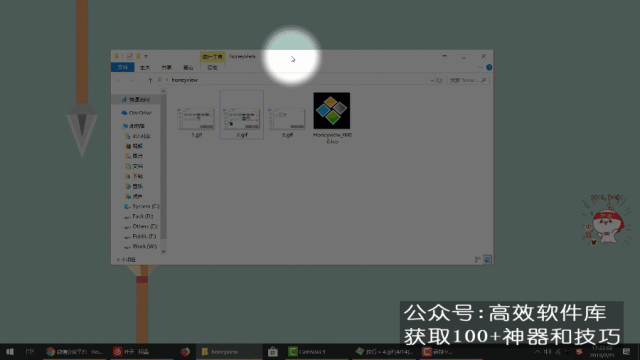Open the recent locations dropdown arrow
640x360 pixels.
141,80
